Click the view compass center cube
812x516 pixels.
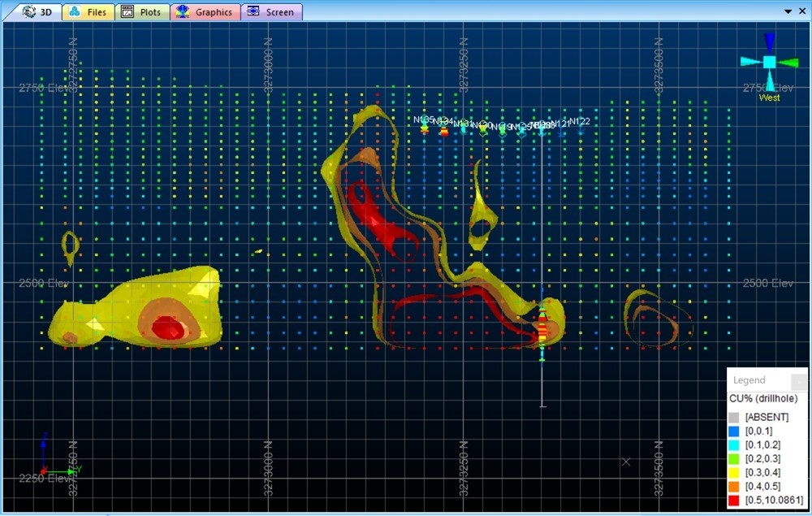[x=769, y=62]
